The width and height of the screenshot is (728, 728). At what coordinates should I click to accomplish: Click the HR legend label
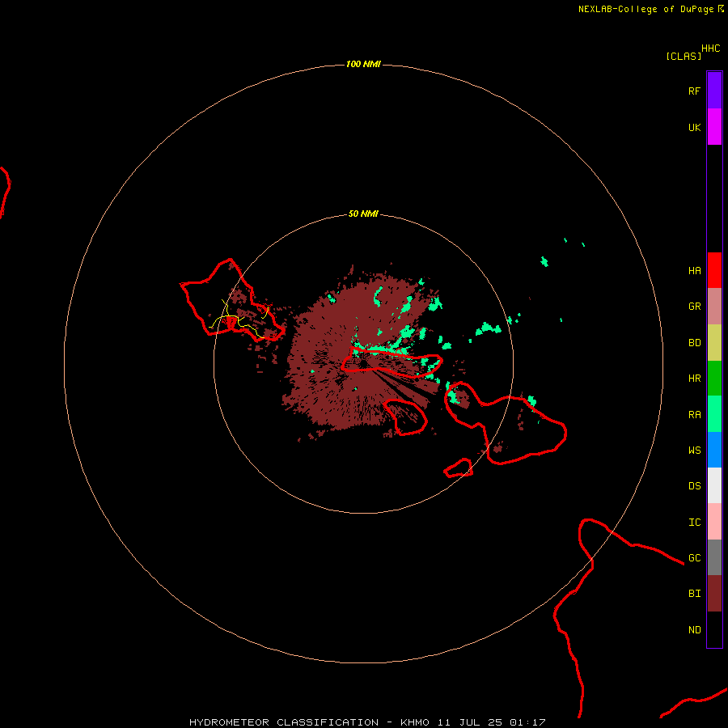point(695,379)
